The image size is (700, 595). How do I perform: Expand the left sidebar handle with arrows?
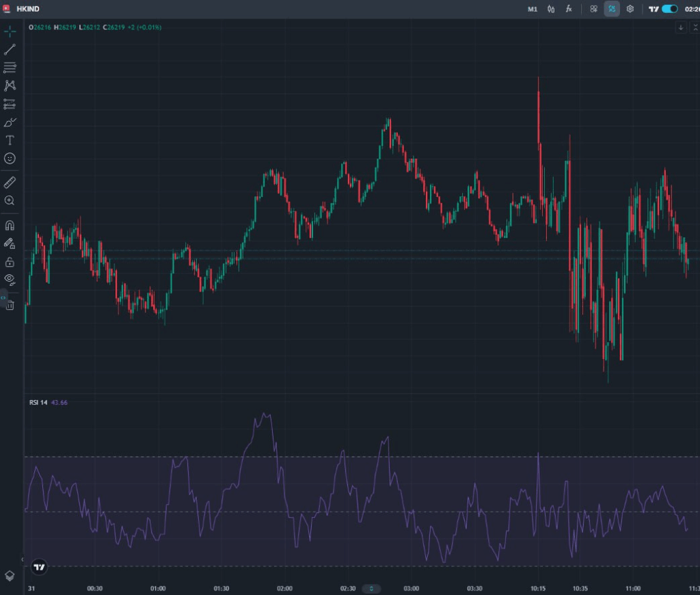(3, 298)
